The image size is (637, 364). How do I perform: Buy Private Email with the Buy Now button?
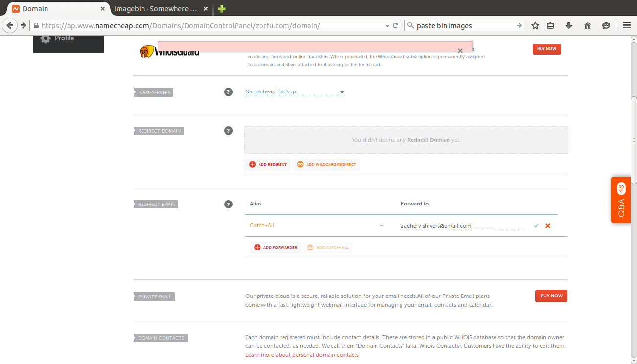pos(551,296)
